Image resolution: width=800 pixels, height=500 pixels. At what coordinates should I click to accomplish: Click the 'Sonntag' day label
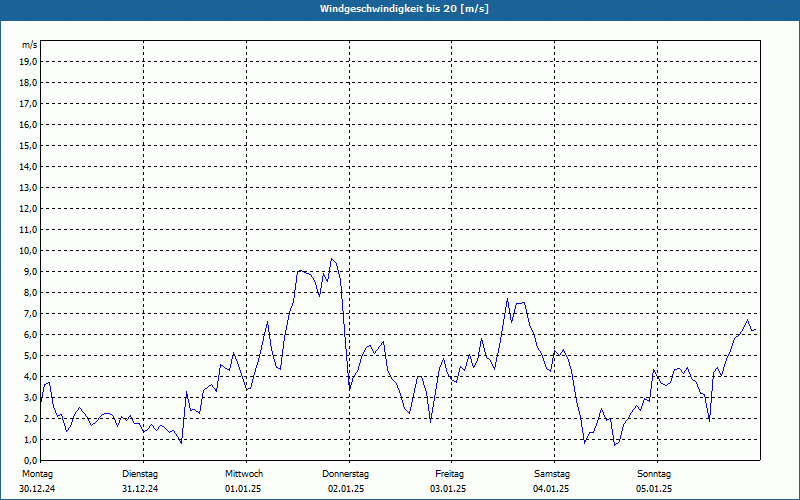click(654, 474)
